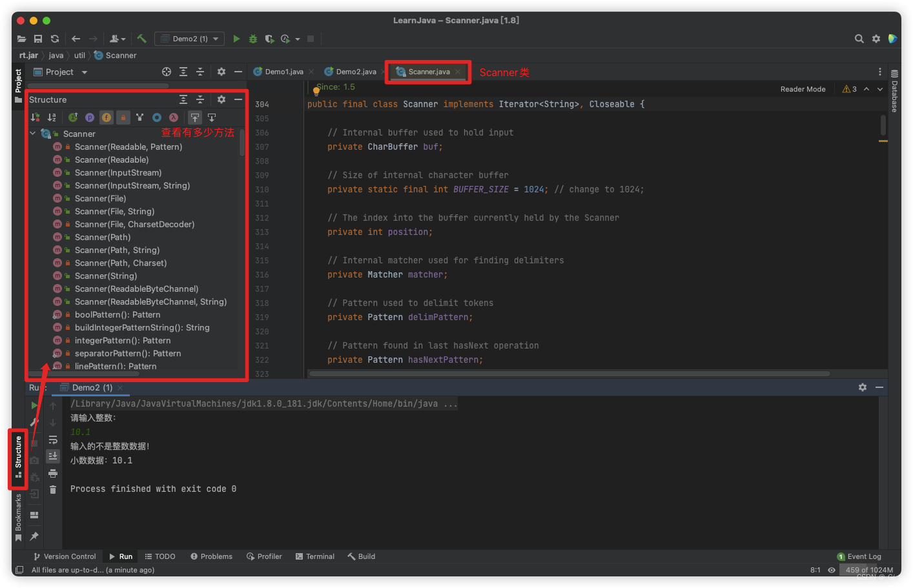Toggle show properties (p) filter
The image size is (913, 588).
click(90, 117)
